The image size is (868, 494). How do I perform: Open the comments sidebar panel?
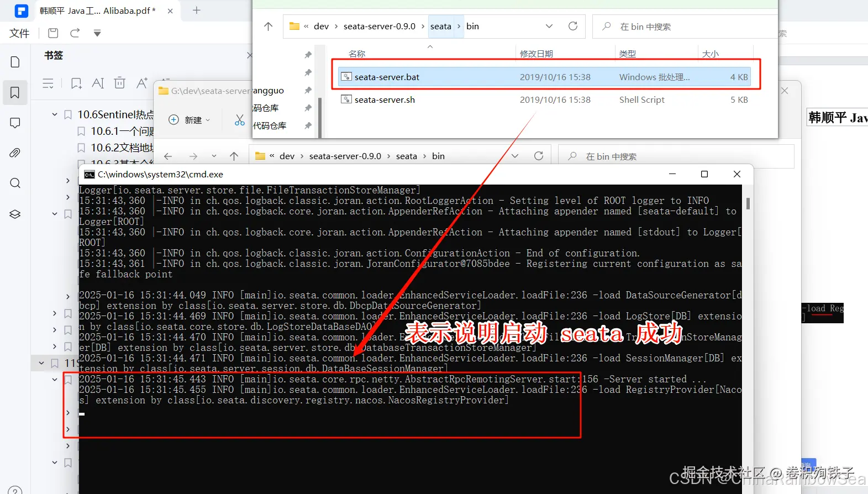[x=15, y=123]
